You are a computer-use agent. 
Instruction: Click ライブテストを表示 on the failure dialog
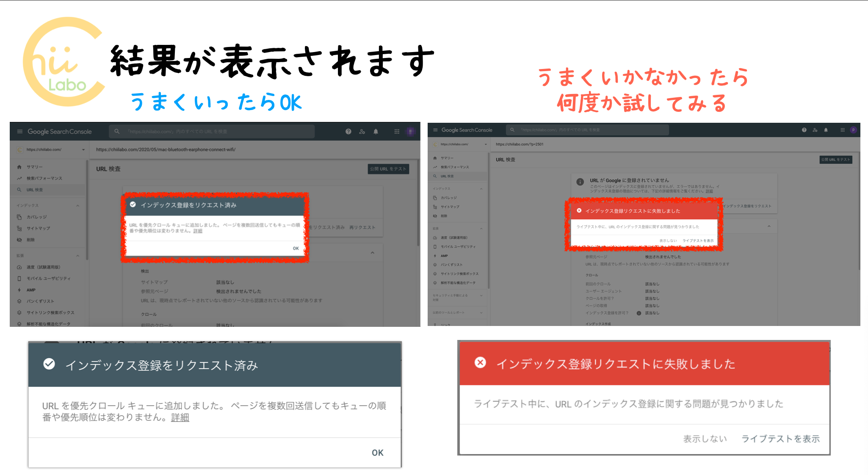click(x=780, y=439)
